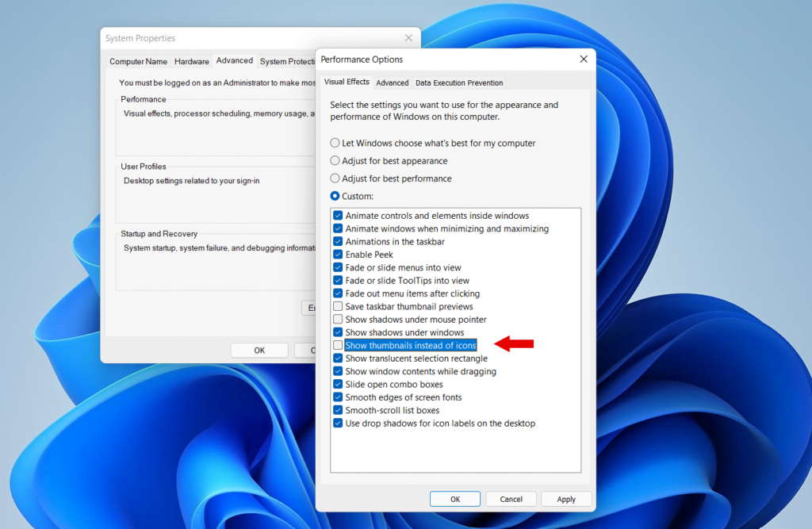Screen dimensions: 812x529
Task: Check Show thumbnails instead of icons
Action: (x=338, y=345)
